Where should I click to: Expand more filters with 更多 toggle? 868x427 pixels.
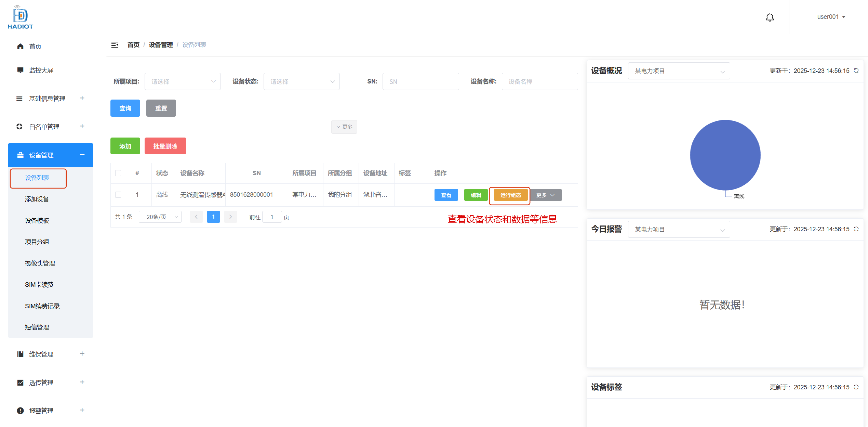[344, 127]
